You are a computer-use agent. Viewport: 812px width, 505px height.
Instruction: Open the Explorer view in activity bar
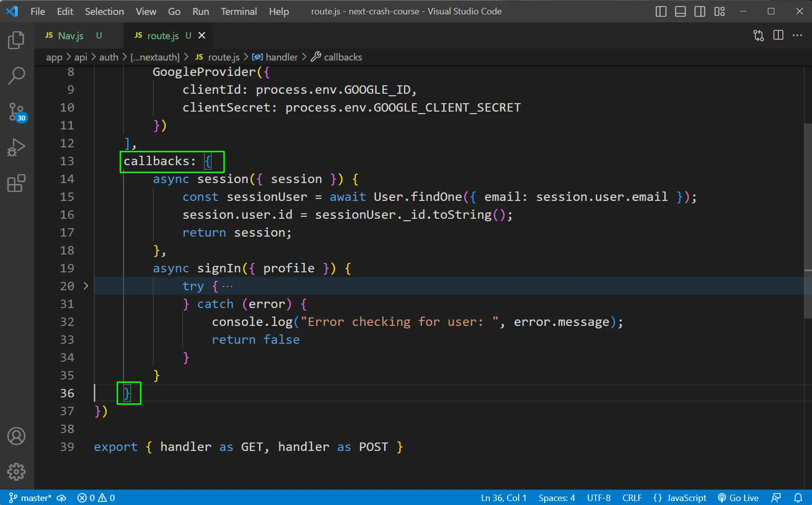point(16,40)
